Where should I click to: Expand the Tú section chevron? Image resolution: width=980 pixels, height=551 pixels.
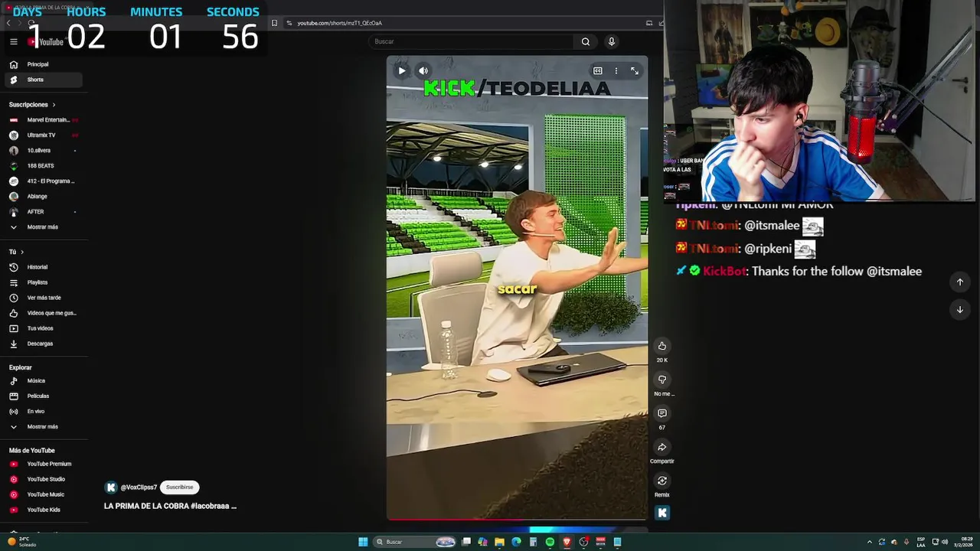21,252
